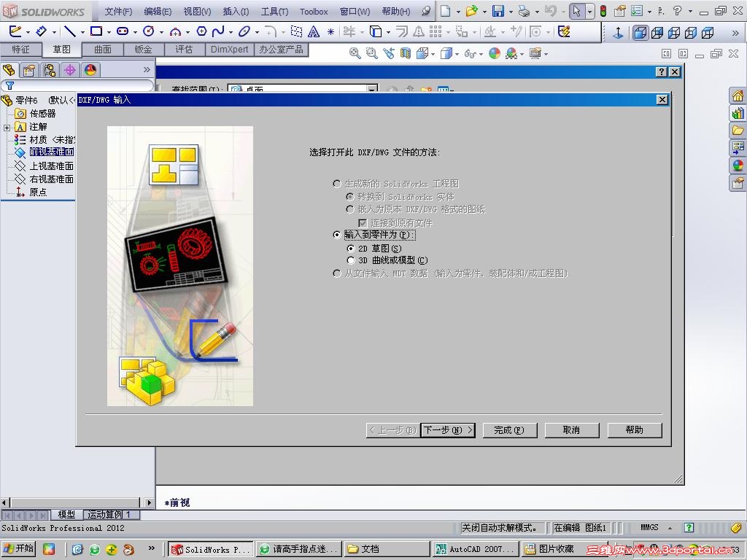
Task: Select the Corner Rectangle tool
Action: [x=96, y=31]
